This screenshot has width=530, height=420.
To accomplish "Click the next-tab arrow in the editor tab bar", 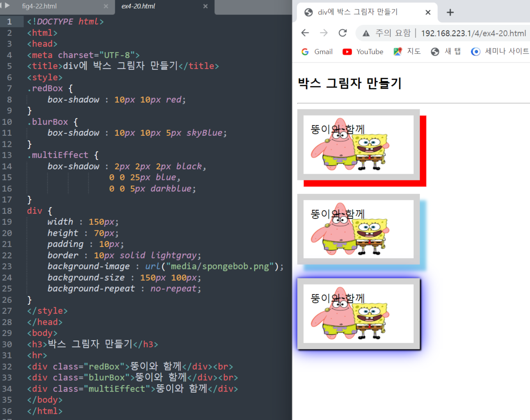I will pyautogui.click(x=7, y=5).
